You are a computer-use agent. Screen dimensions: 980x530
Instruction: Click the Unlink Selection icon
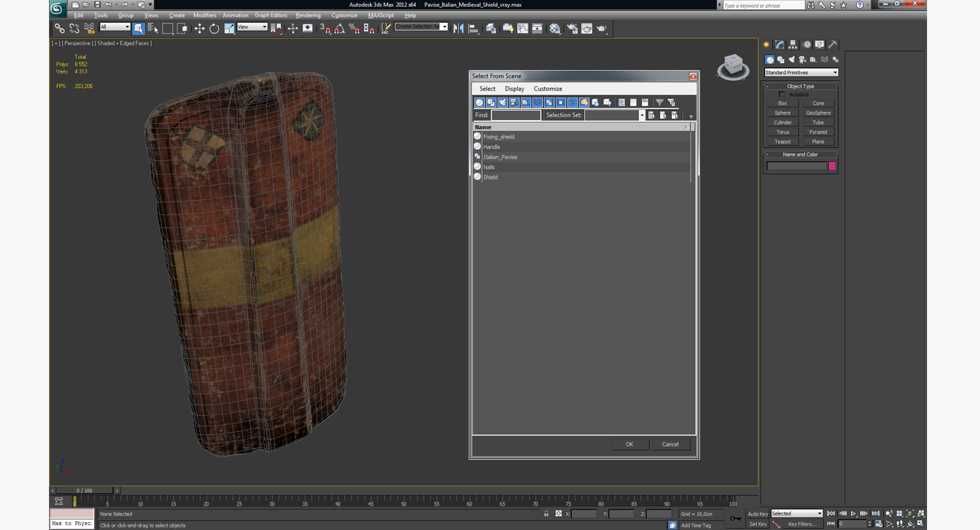pos(74,28)
